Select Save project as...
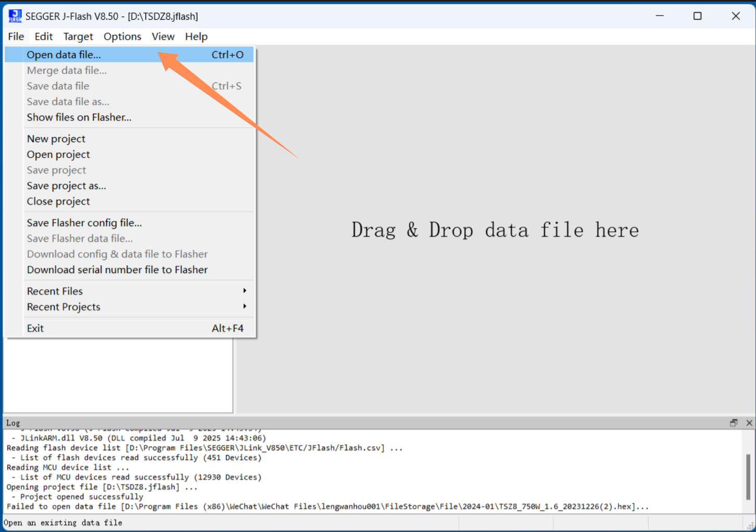The height and width of the screenshot is (532, 756). (129, 185)
